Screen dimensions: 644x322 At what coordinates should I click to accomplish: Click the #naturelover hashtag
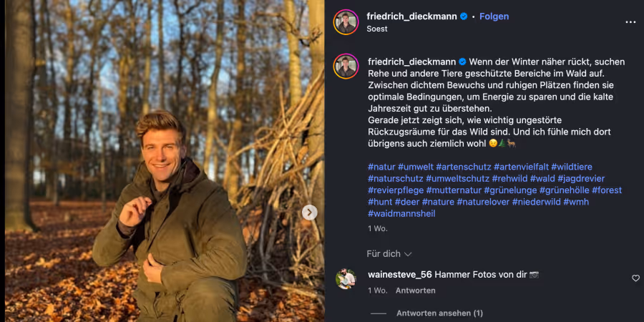click(x=482, y=202)
